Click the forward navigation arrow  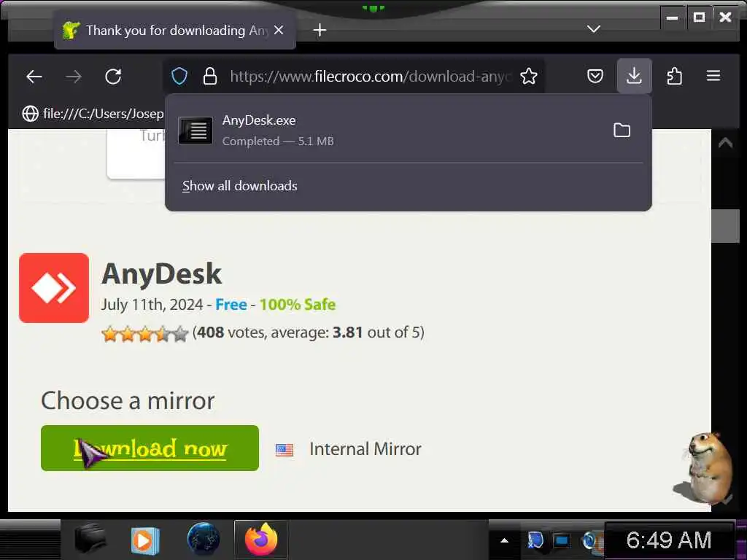click(x=74, y=76)
